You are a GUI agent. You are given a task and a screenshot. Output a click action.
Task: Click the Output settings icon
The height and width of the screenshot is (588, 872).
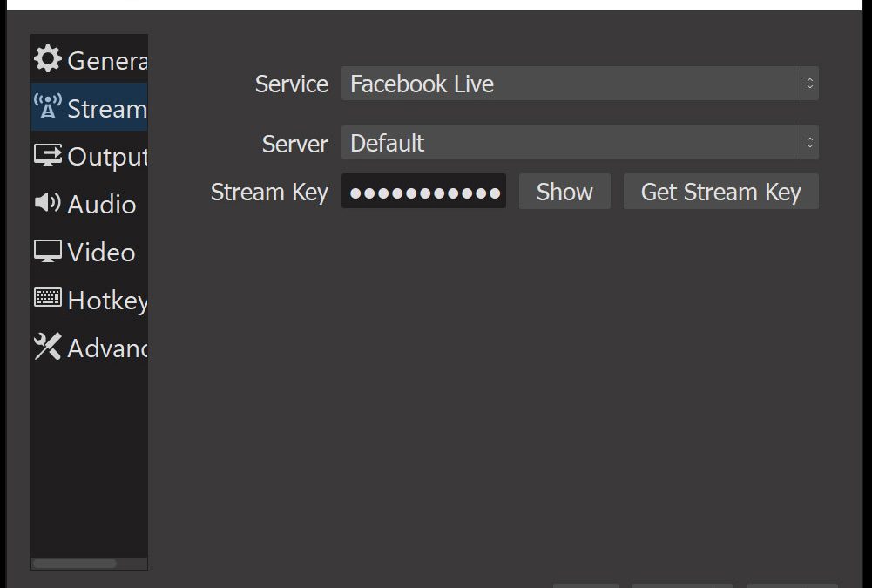[48, 155]
